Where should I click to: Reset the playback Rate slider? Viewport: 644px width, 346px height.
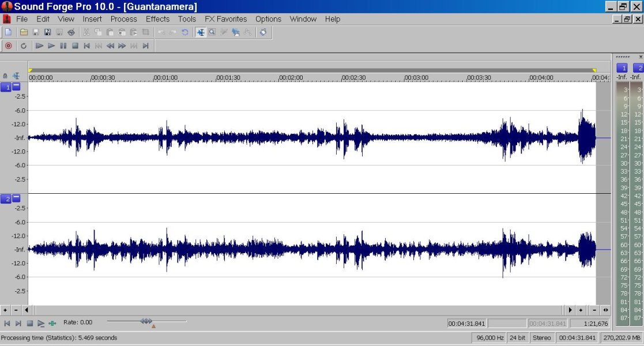point(153,325)
